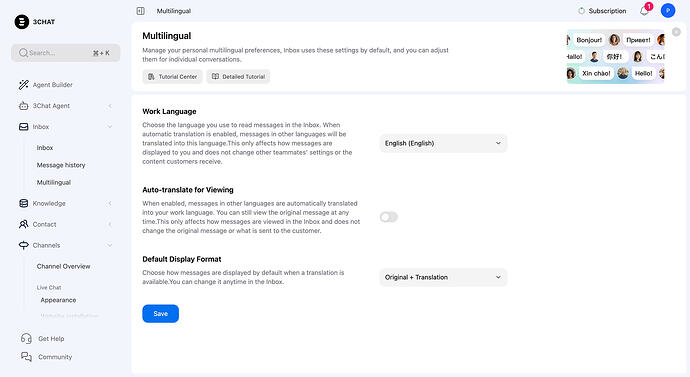Click the Work Language heading
This screenshot has height=377, width=690.
[x=169, y=112]
